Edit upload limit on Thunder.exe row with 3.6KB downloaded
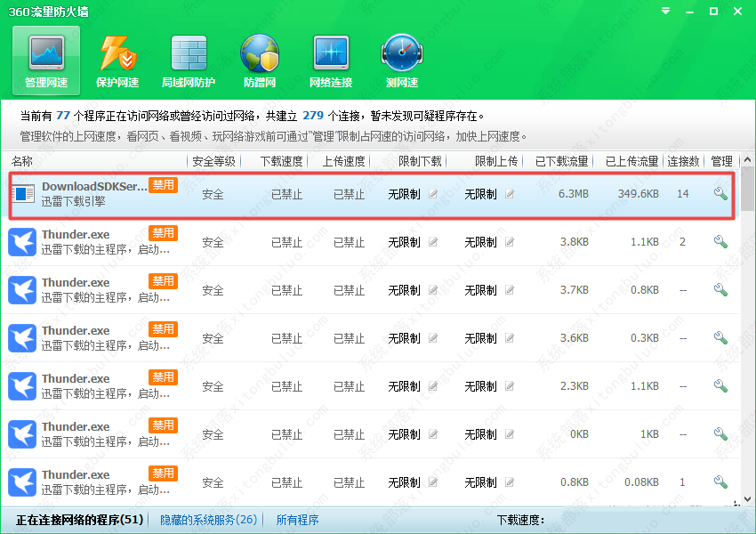756x534 pixels. [x=509, y=338]
